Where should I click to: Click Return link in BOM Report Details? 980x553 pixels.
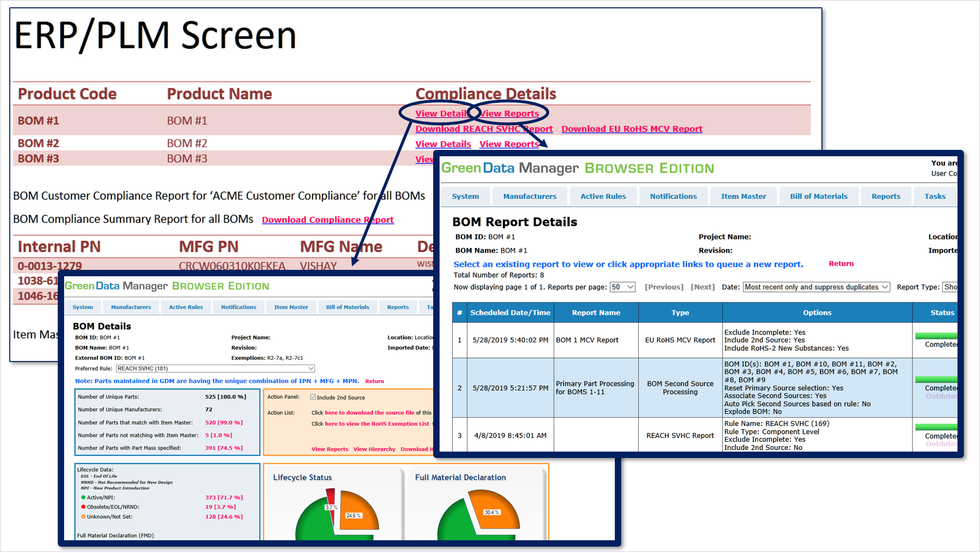pyautogui.click(x=841, y=264)
